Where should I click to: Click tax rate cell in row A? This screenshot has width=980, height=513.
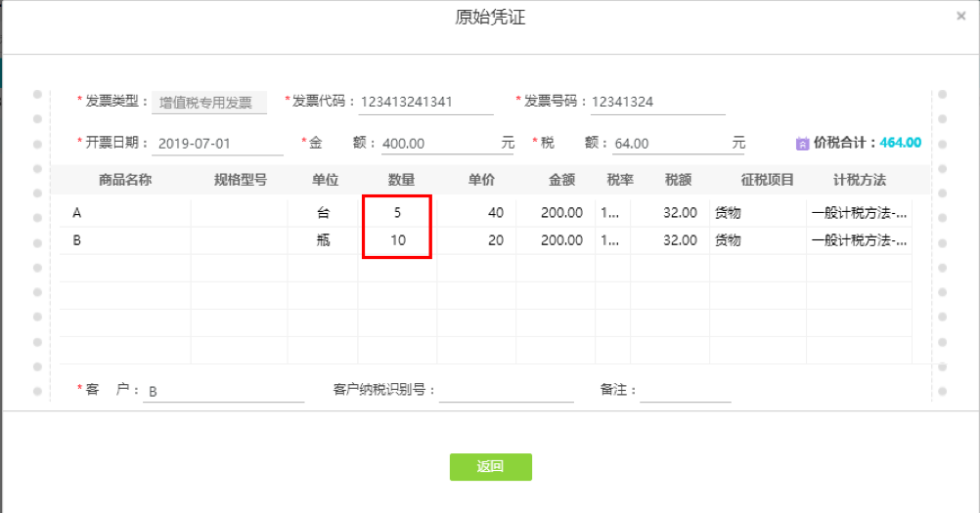click(x=612, y=213)
